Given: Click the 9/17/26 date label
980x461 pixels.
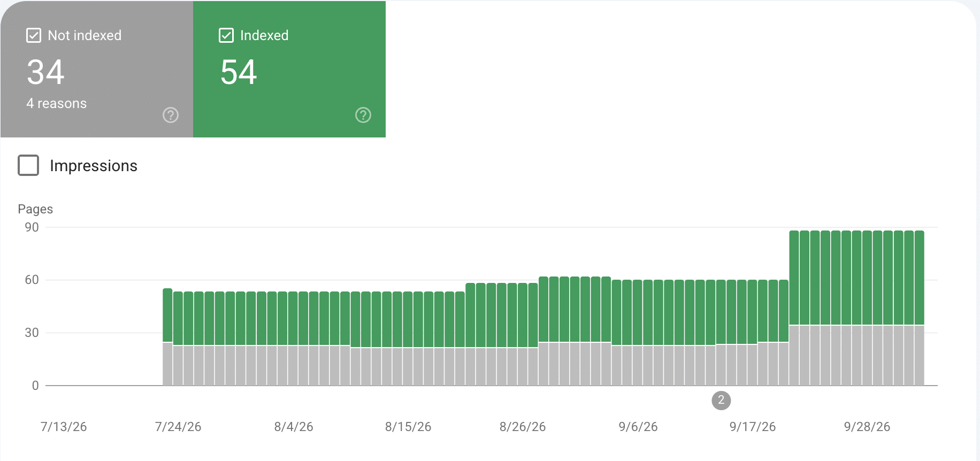Looking at the screenshot, I should 753,427.
